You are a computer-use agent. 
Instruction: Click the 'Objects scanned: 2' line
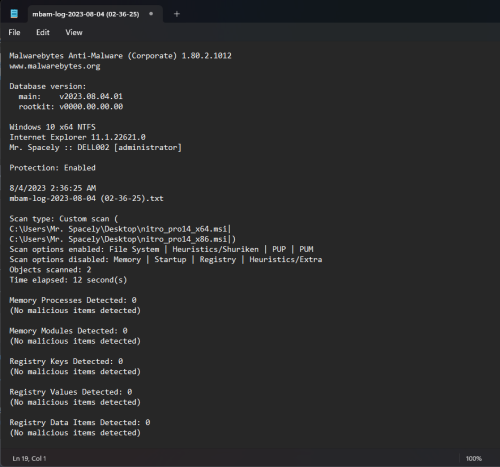50,270
